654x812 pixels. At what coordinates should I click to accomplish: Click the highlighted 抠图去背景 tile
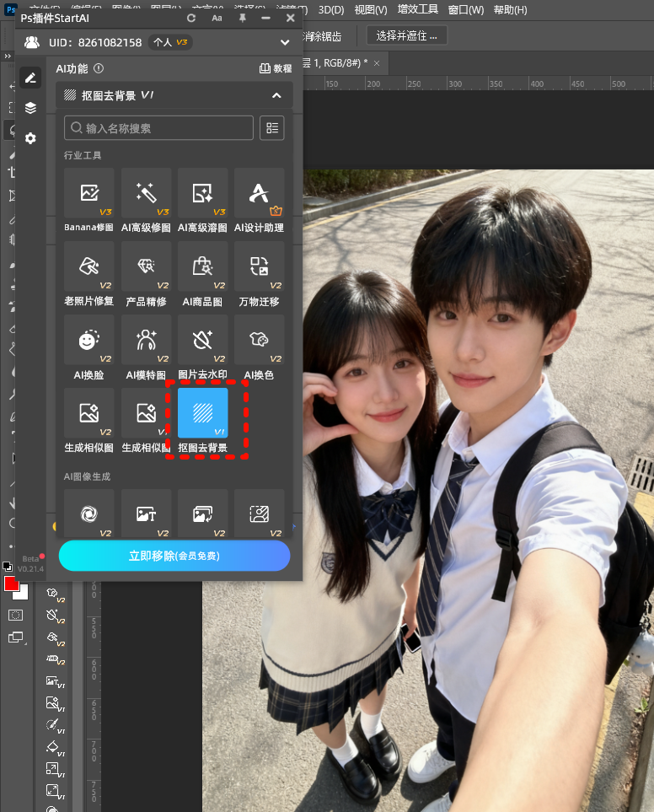(x=202, y=413)
